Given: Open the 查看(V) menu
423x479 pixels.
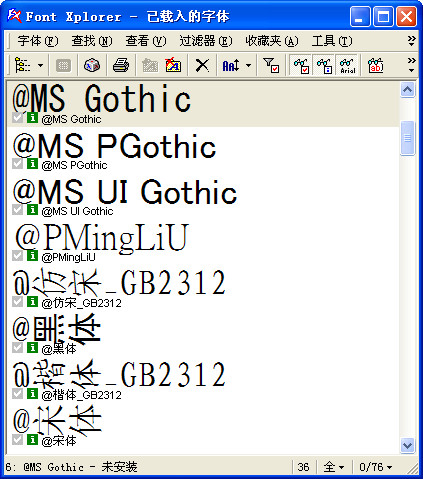Looking at the screenshot, I should click(146, 41).
